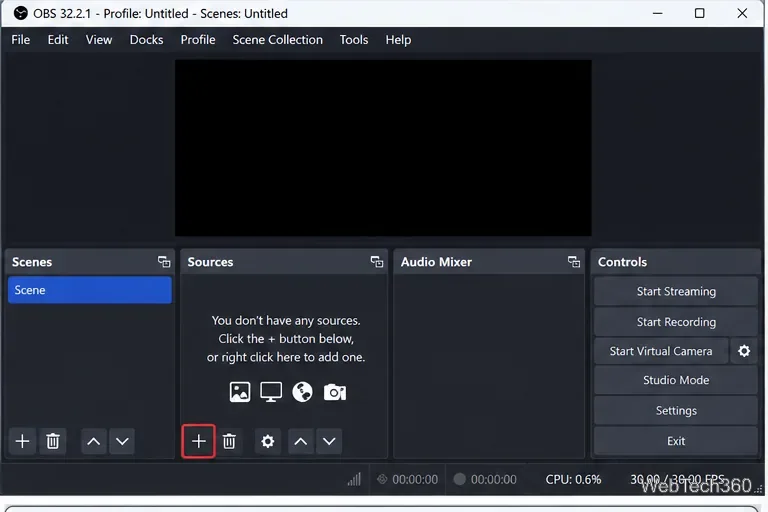Click the network signal bars in status bar

click(354, 479)
